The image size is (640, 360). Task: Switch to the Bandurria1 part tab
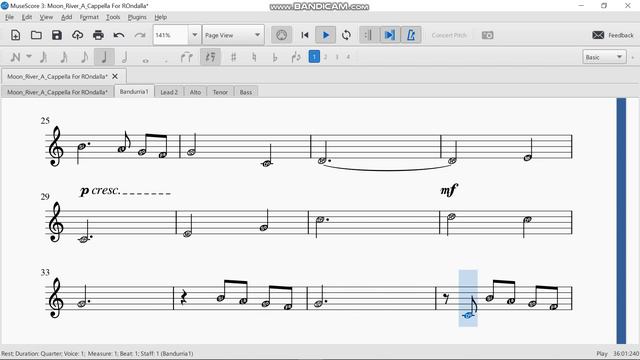coord(134,91)
